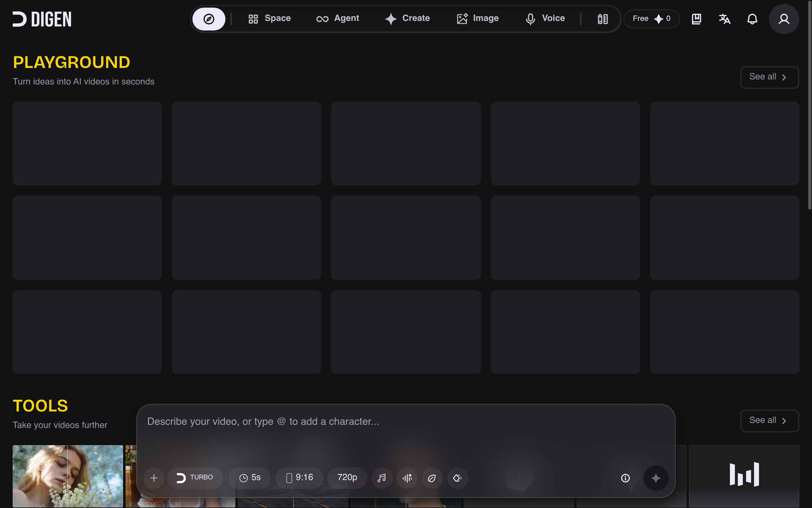Toggle the diamond enhance option
Screen dimensions: 812x508
(x=457, y=478)
